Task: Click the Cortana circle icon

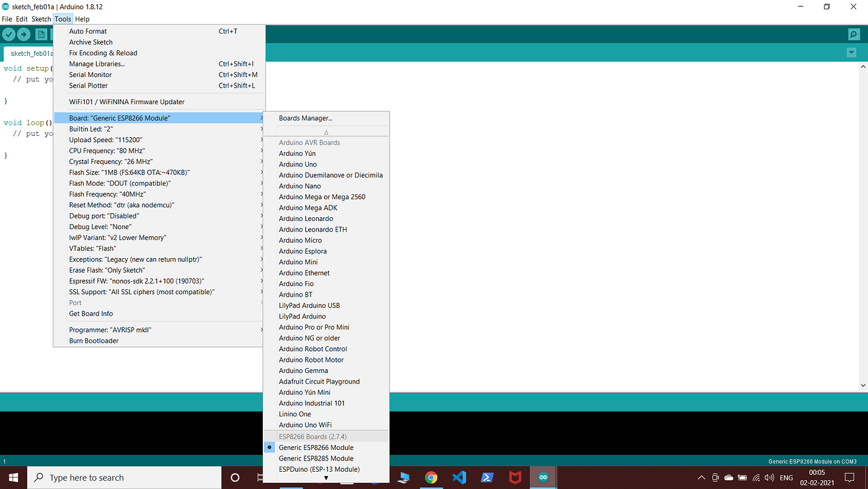Action: (x=235, y=477)
